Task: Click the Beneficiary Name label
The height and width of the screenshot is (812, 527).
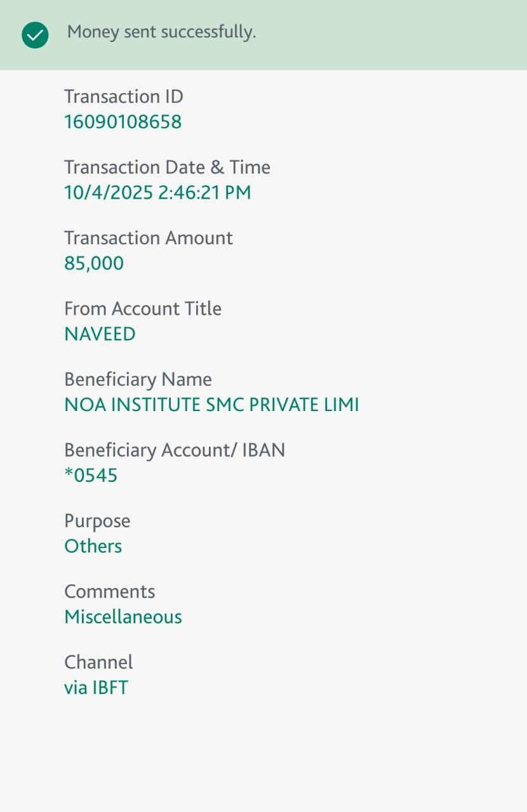Action: coord(138,379)
